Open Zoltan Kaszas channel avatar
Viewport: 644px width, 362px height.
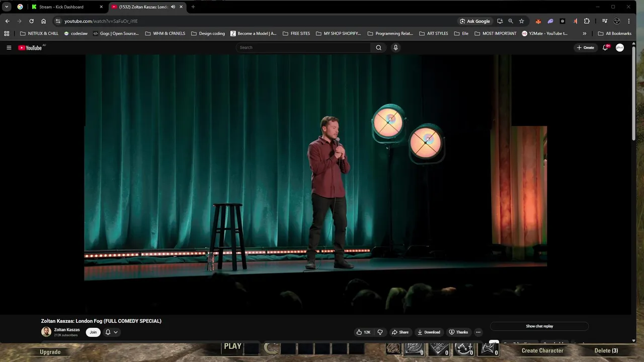[x=46, y=332]
